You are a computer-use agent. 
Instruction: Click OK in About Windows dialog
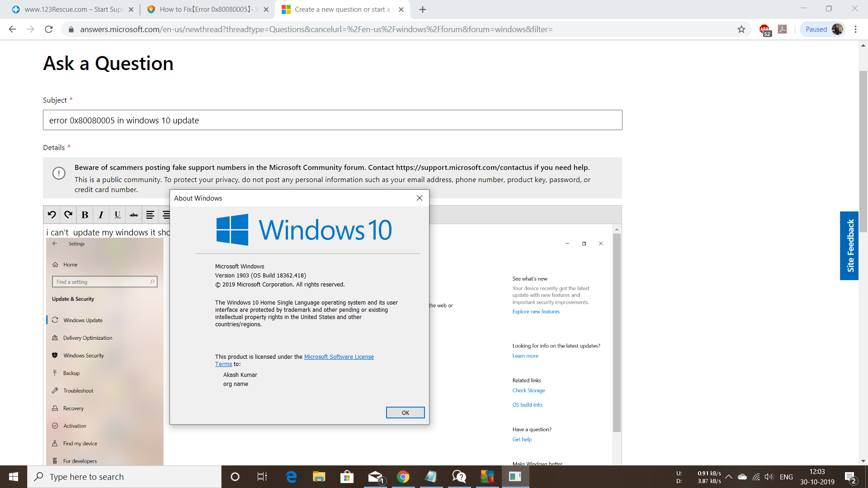[x=405, y=413]
